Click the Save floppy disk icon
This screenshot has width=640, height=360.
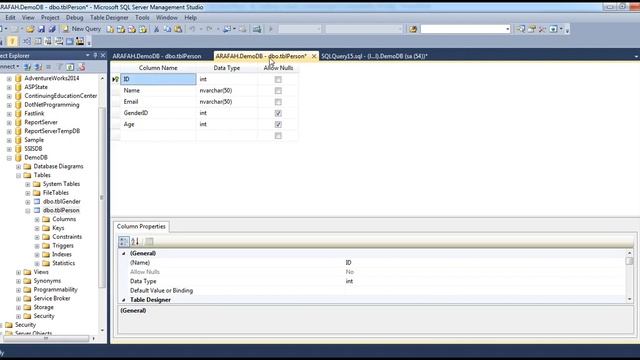click(41, 29)
